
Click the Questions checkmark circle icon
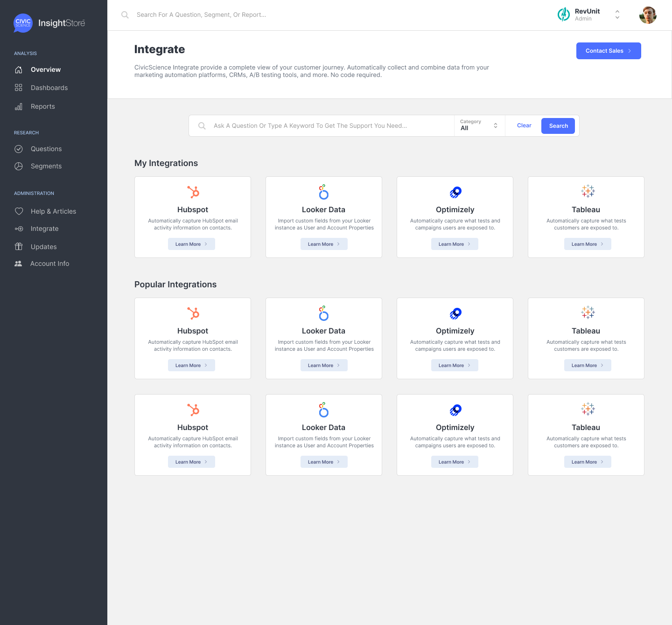click(x=19, y=149)
